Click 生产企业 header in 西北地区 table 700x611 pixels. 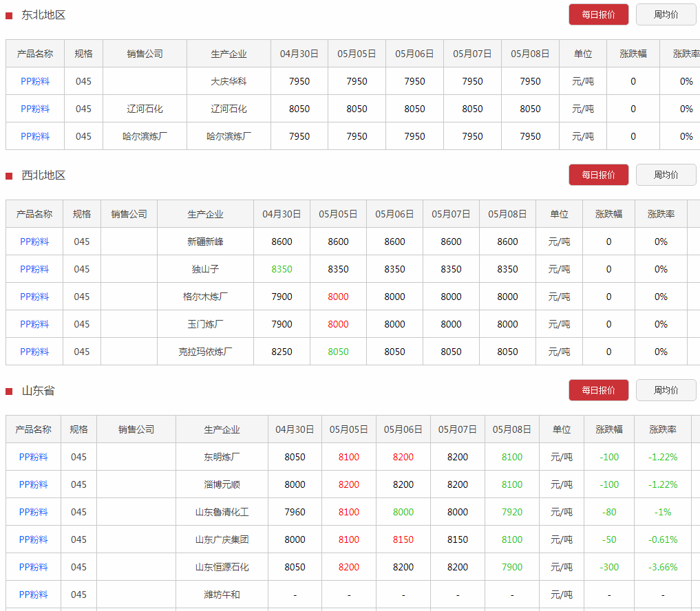(x=205, y=214)
